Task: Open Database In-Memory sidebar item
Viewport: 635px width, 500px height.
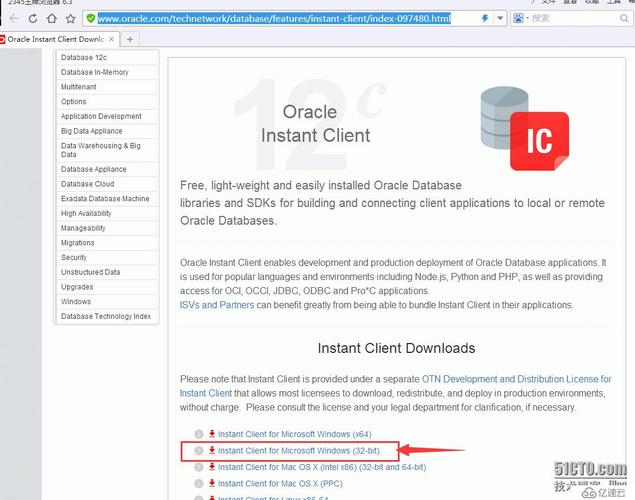Action: pos(107,72)
